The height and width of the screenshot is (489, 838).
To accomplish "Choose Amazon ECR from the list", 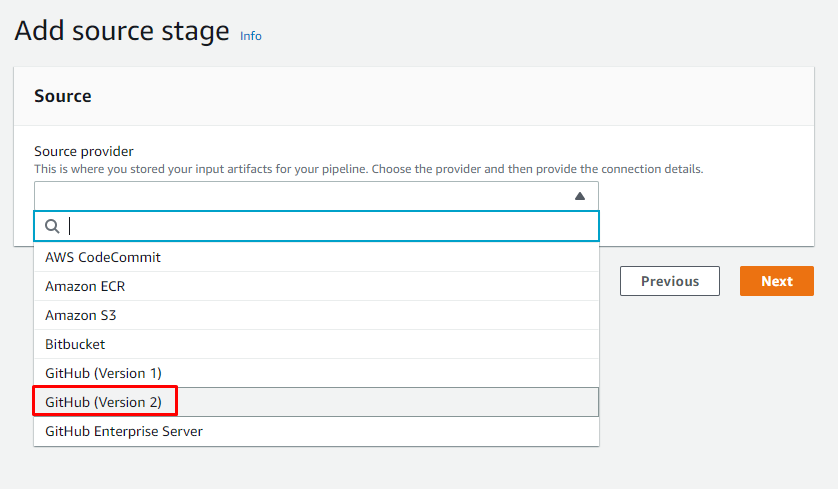I will [x=85, y=286].
